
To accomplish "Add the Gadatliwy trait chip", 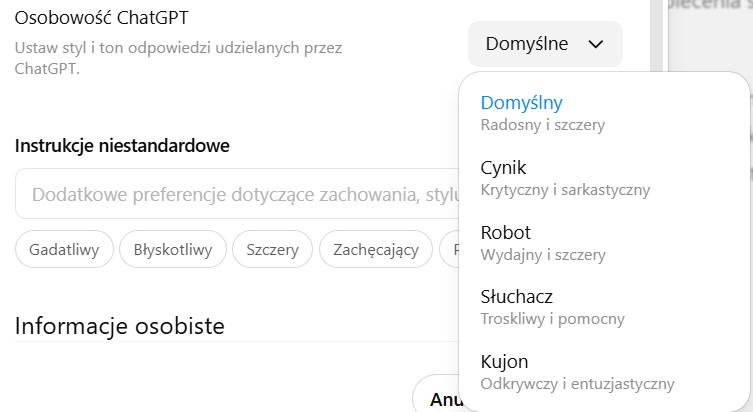I will 64,250.
